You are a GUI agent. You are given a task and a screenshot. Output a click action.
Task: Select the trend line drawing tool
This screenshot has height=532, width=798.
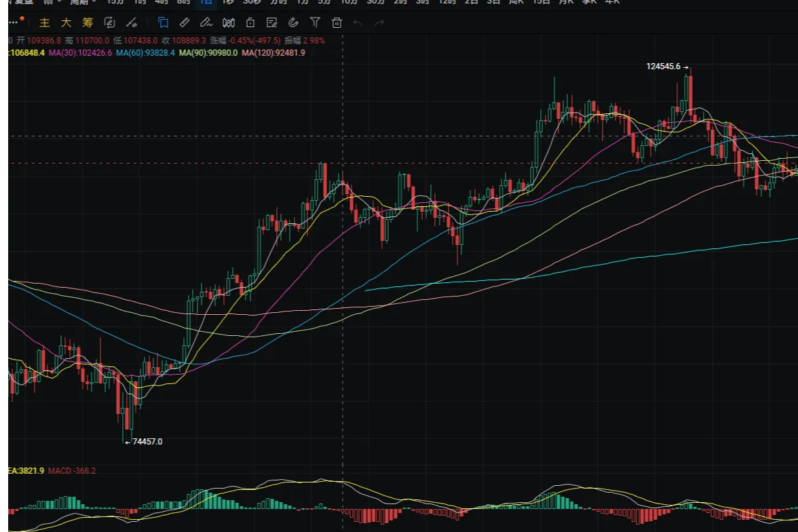coord(132,22)
